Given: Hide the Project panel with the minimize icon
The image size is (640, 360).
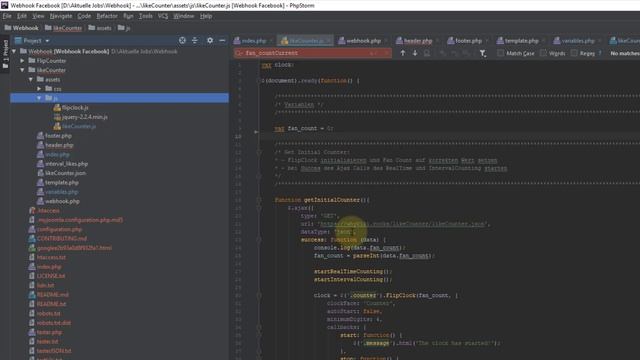Looking at the screenshot, I should tap(222, 40).
